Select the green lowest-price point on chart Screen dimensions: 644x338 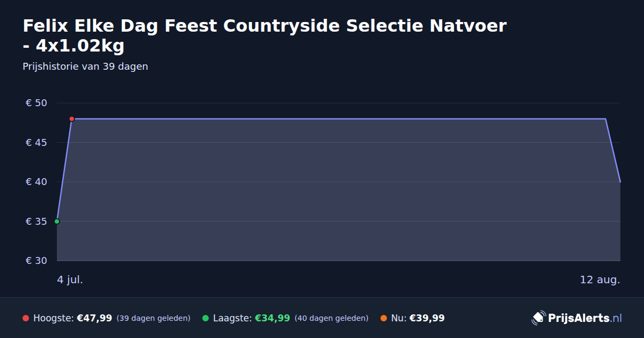coord(57,221)
